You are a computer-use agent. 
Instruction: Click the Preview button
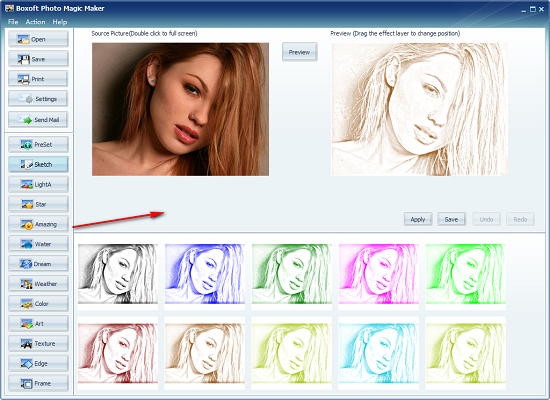[300, 52]
